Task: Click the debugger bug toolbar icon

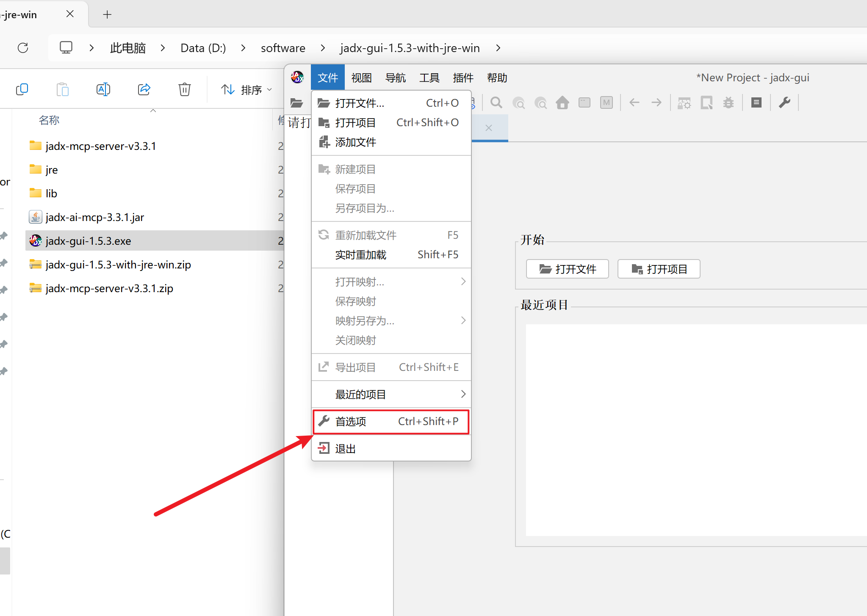Action: click(x=728, y=103)
